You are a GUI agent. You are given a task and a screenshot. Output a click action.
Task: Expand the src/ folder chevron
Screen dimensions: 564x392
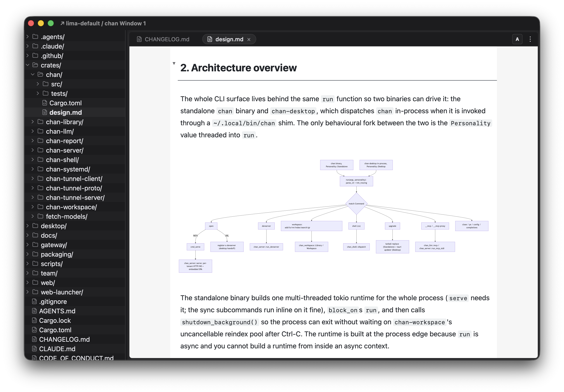pos(38,84)
